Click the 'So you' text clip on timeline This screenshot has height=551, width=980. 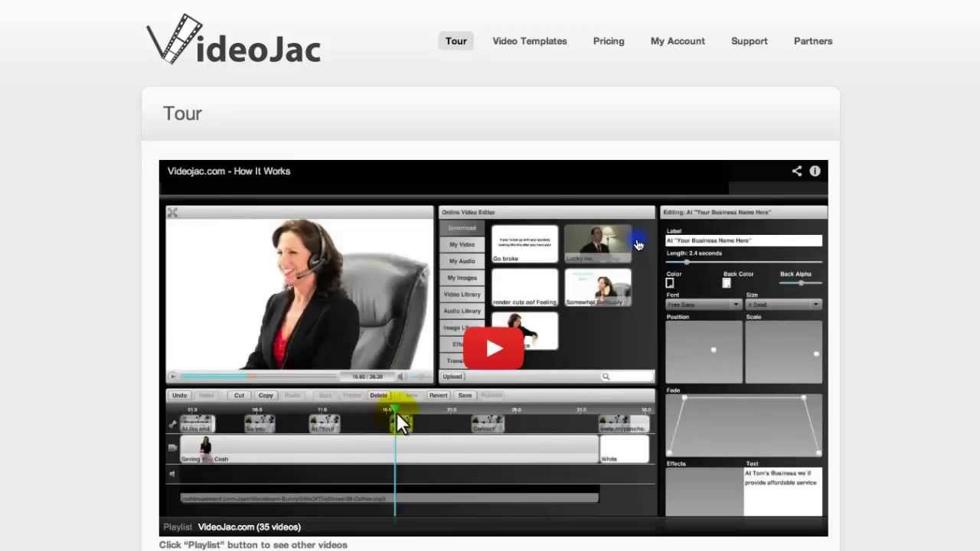260,424
